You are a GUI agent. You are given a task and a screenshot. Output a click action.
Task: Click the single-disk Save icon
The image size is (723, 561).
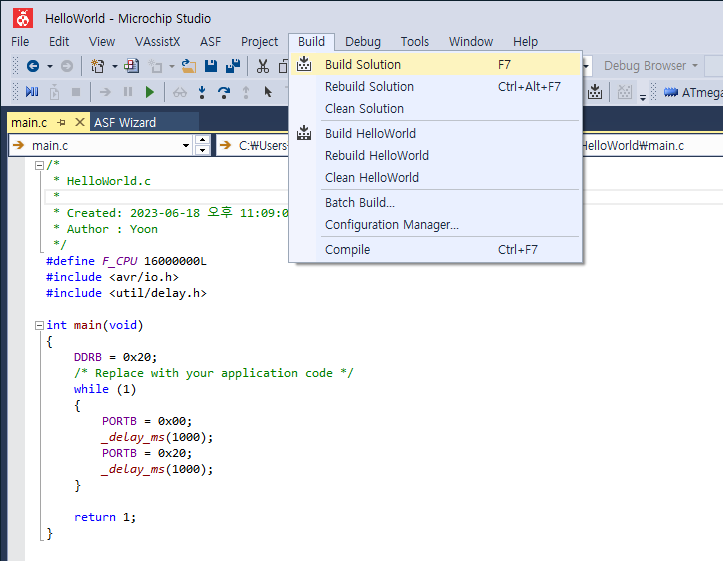point(211,66)
